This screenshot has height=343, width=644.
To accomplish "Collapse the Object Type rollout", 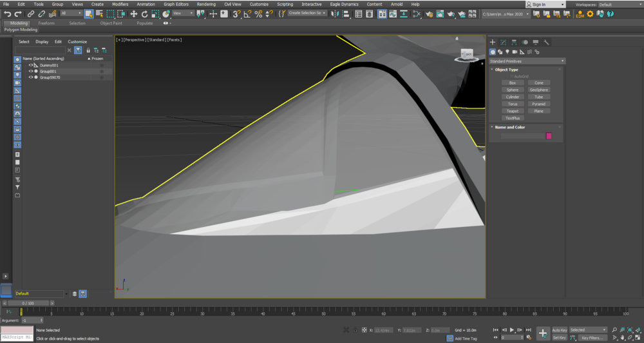I will click(507, 70).
